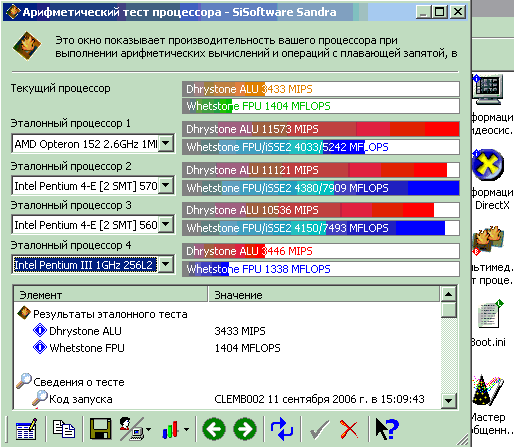Open dropdown for reference processor 1
The height and width of the screenshot is (448, 514).
click(166, 144)
